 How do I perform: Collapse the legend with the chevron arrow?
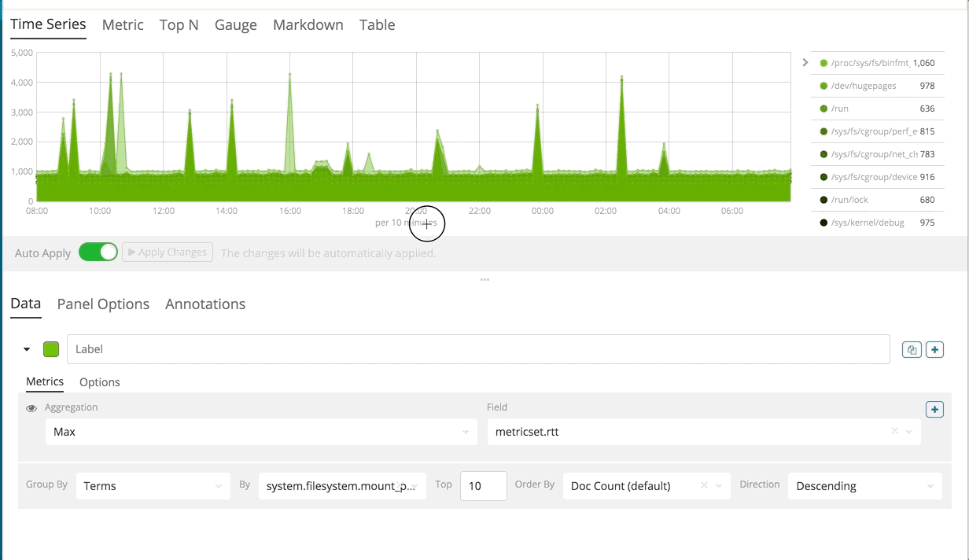(x=805, y=62)
